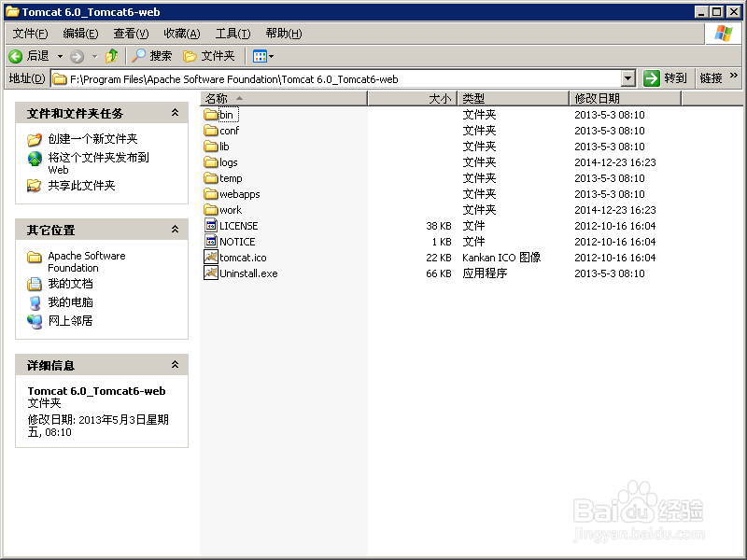The height and width of the screenshot is (560, 747).
Task: Expand the 链接 links toolbar chevron
Action: coord(734,76)
